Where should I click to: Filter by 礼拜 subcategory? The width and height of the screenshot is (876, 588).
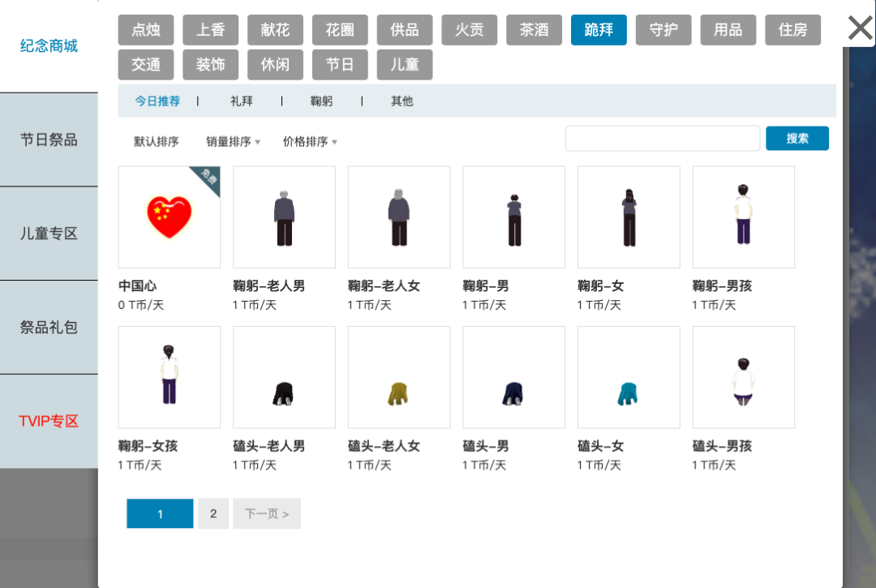click(242, 101)
